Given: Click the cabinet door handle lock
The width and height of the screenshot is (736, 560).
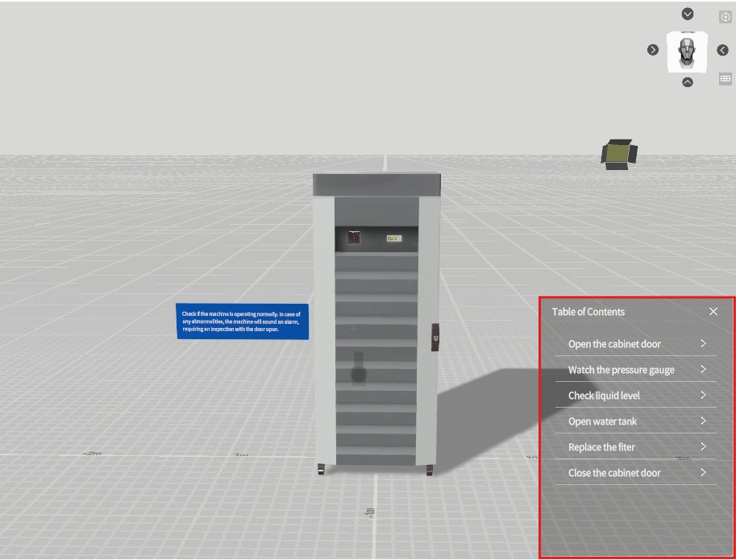Looking at the screenshot, I should coord(436,338).
